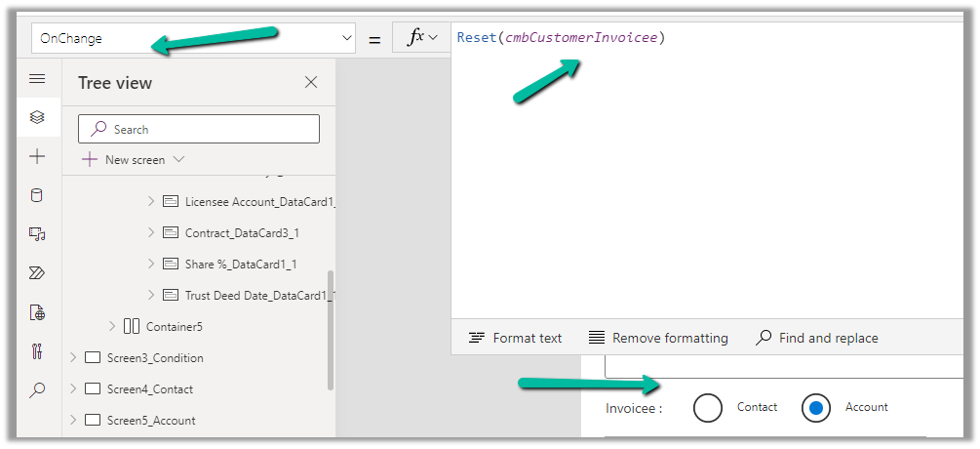This screenshot has height=449, width=980.
Task: Select the Account radio button
Action: click(x=816, y=408)
